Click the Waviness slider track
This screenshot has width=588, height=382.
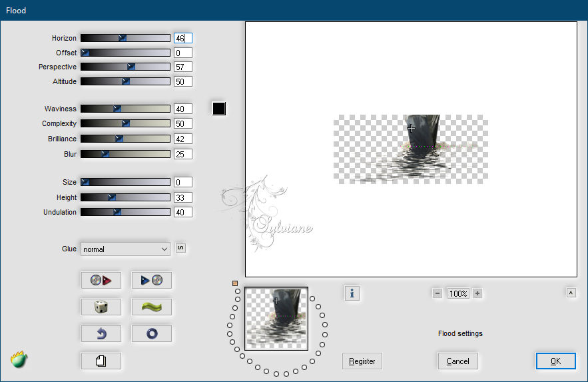(x=125, y=109)
